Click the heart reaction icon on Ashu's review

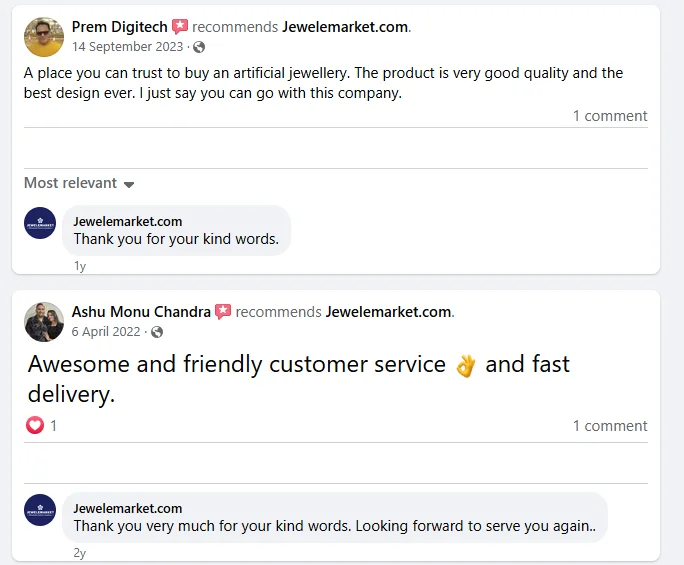(35, 425)
